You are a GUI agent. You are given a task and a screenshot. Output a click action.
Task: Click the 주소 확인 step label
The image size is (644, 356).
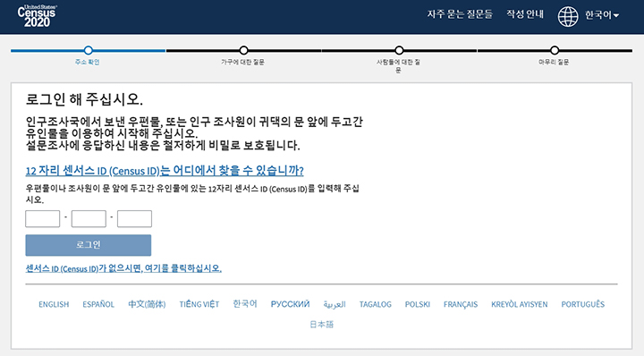click(87, 62)
